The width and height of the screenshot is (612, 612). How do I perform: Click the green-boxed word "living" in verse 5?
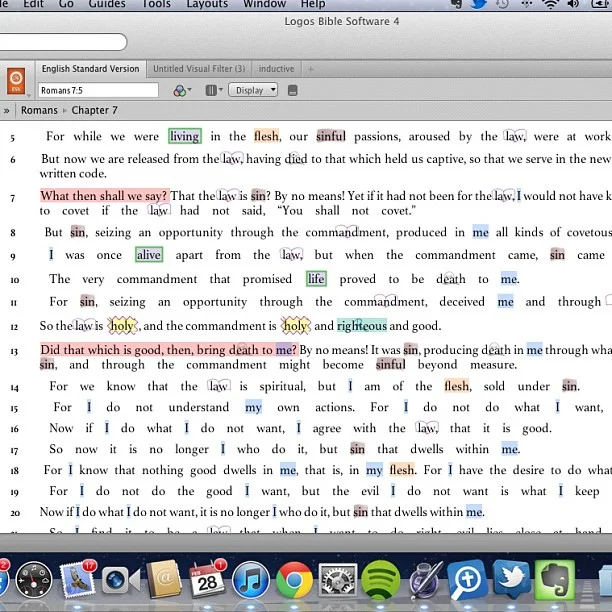click(185, 136)
